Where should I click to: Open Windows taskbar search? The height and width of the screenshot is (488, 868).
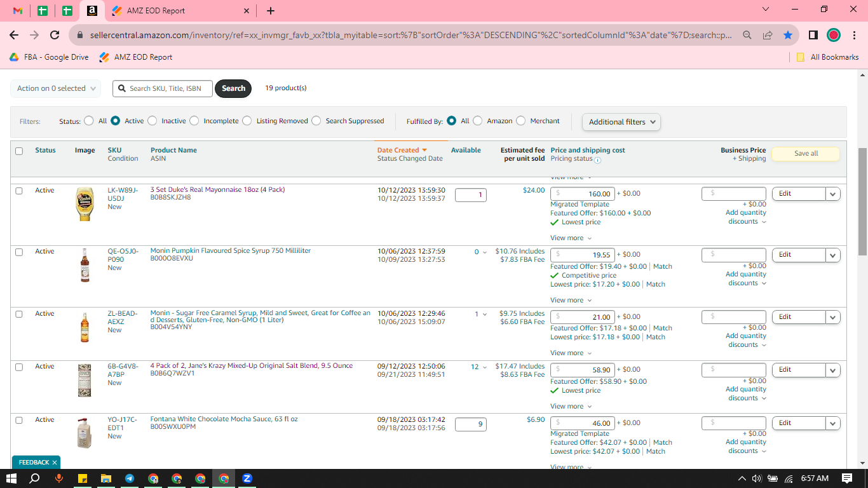point(35,478)
